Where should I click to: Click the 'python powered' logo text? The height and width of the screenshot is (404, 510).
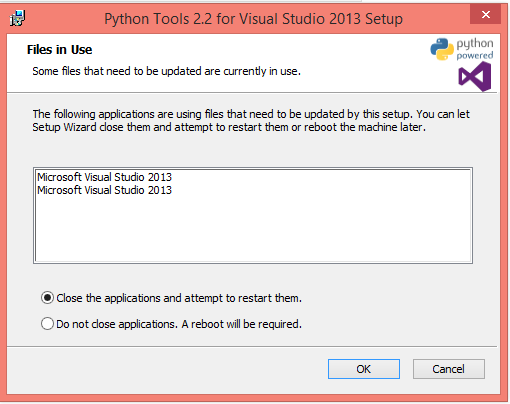point(475,49)
